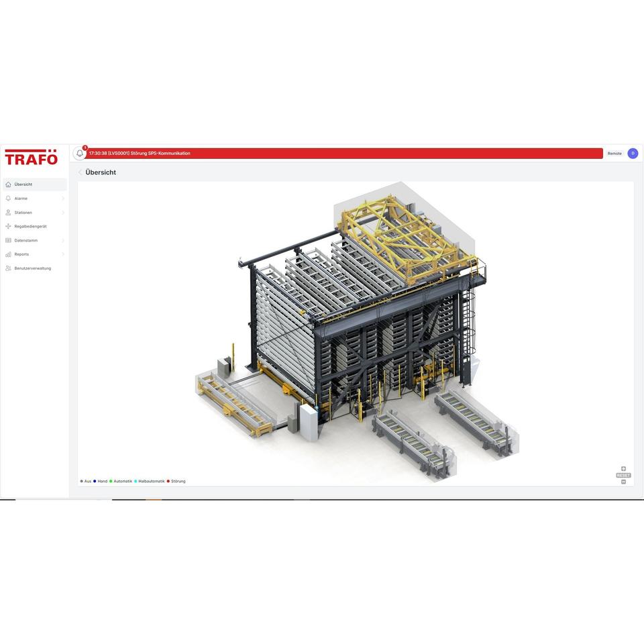The image size is (644, 644).
Task: Click the grey Aus legend dot
Action: (x=82, y=482)
